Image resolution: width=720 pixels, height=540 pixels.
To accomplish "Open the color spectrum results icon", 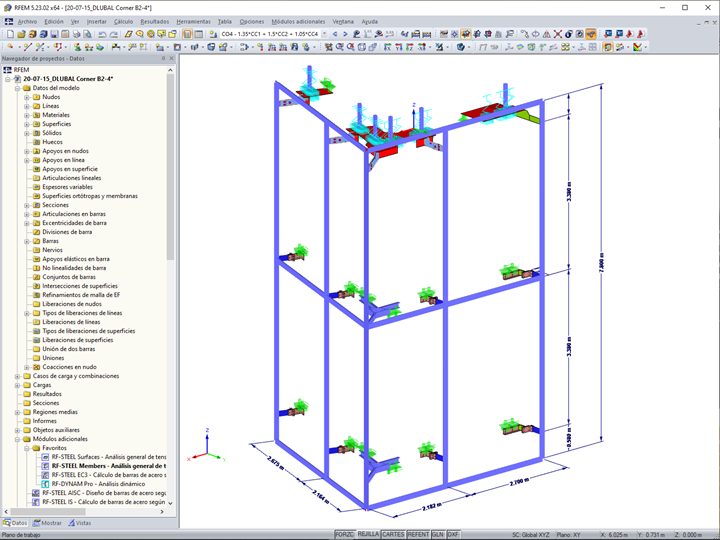I will tap(637, 47).
